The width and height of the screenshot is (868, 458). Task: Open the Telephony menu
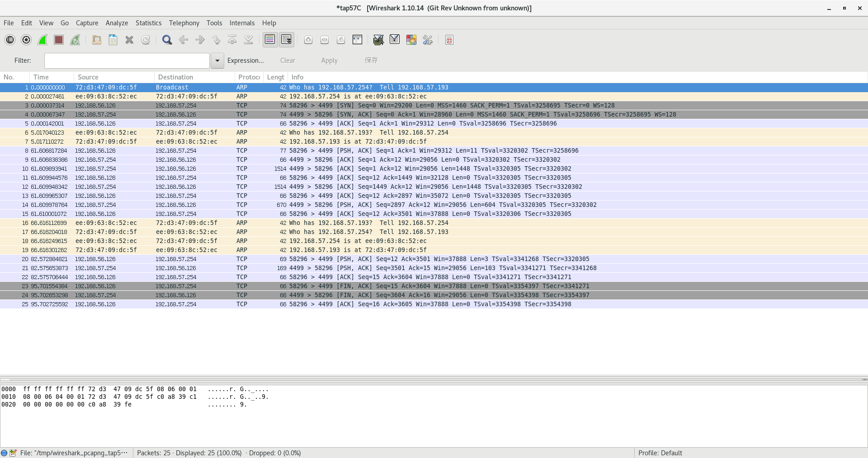184,23
